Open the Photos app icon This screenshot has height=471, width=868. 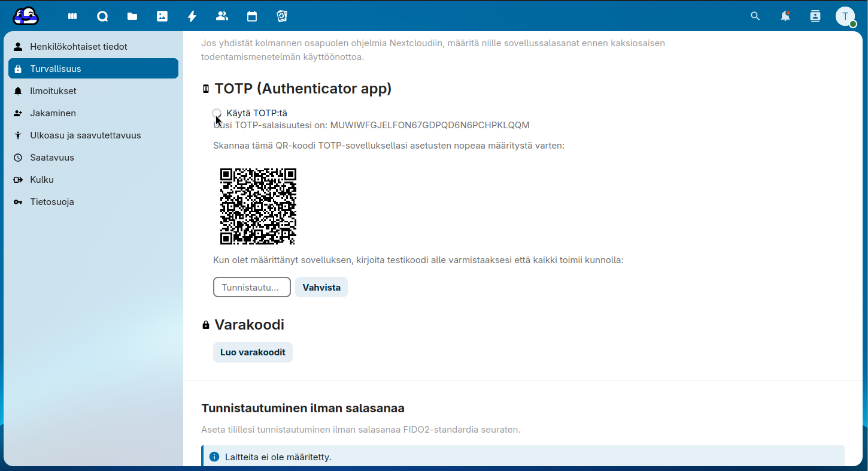(x=162, y=16)
